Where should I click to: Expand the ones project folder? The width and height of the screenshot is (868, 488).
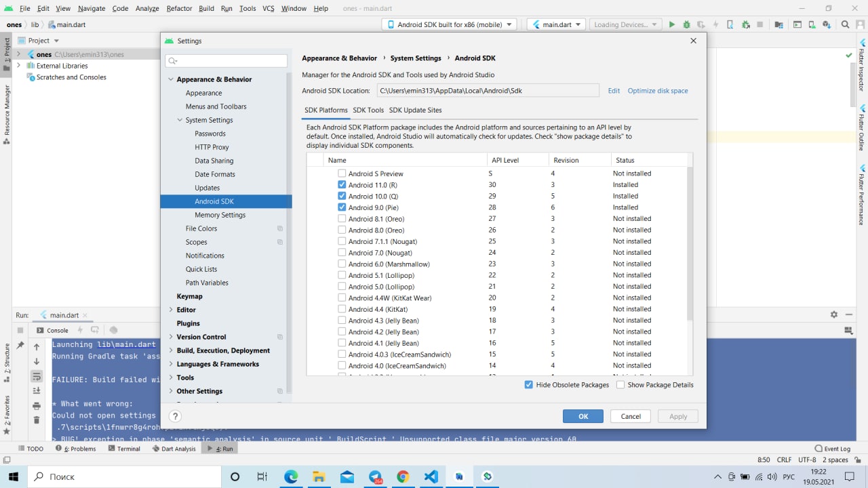[19, 54]
